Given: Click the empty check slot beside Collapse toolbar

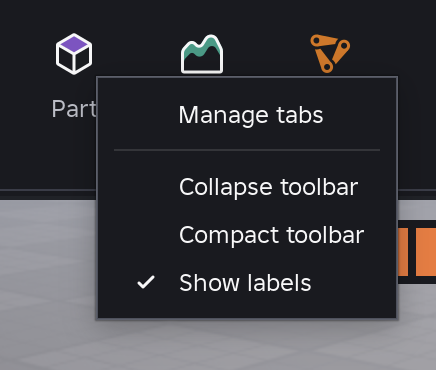Looking at the screenshot, I should click(x=146, y=187).
